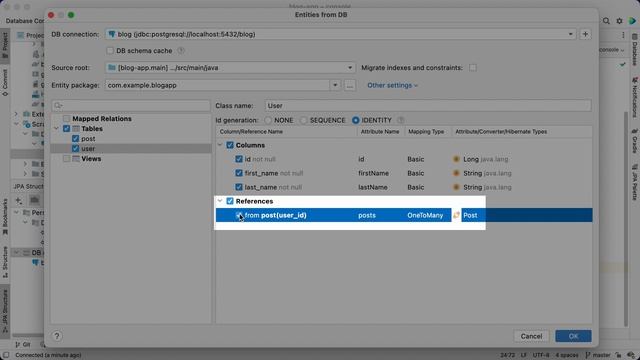Focus the table search field
The height and width of the screenshot is (360, 640).
pos(131,106)
